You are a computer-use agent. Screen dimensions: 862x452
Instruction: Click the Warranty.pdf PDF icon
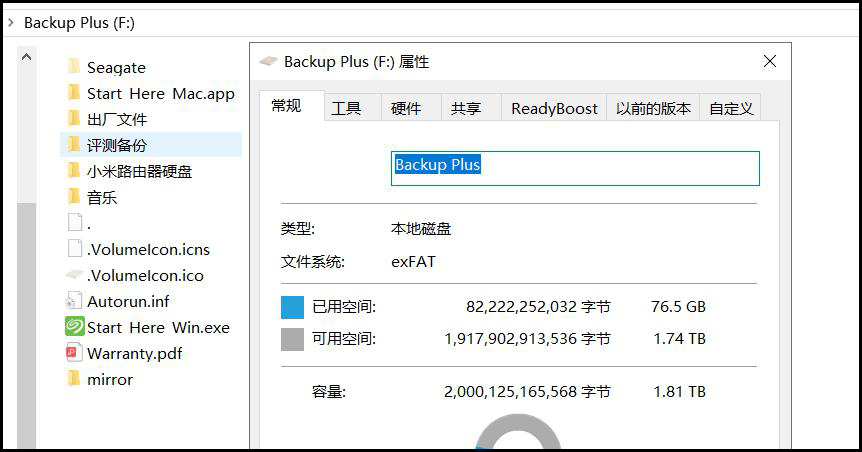[73, 352]
